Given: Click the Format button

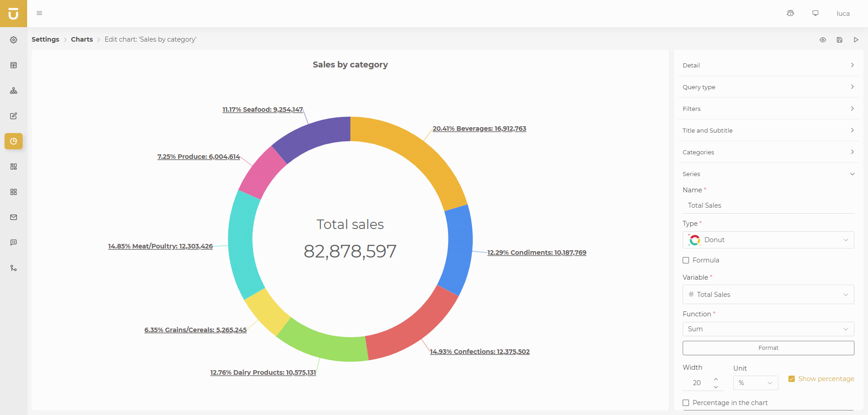Looking at the screenshot, I should [768, 348].
